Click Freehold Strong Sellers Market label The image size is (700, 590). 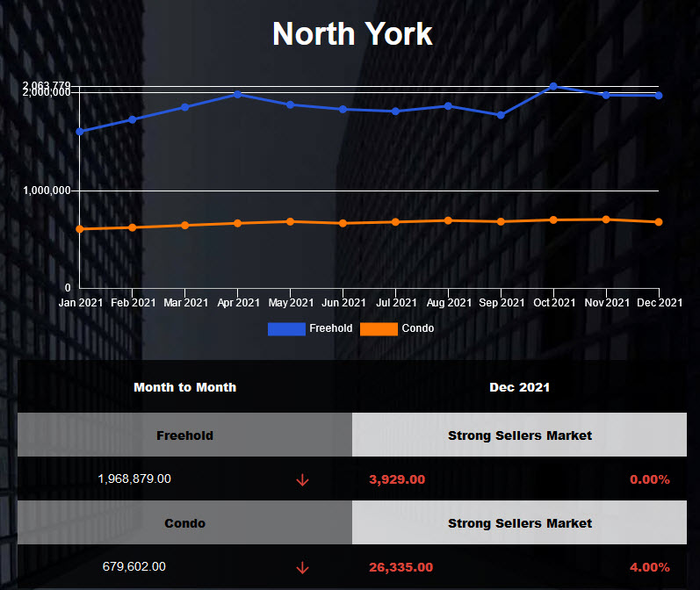[519, 435]
